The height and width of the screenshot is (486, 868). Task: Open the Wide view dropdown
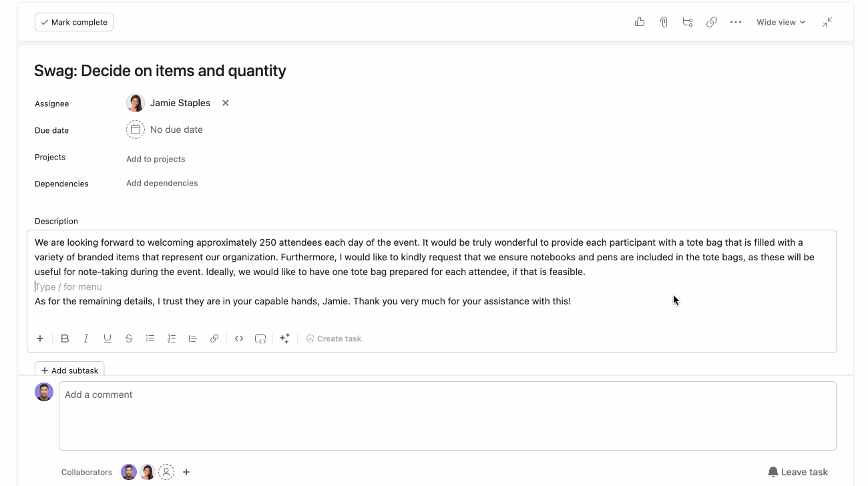[781, 22]
